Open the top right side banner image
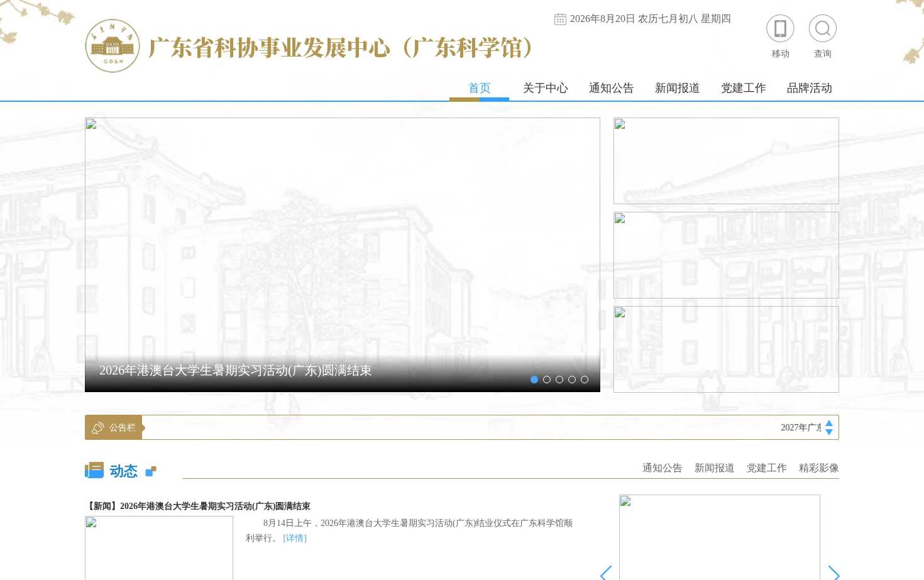Screen dimensions: 924x580 point(726,161)
